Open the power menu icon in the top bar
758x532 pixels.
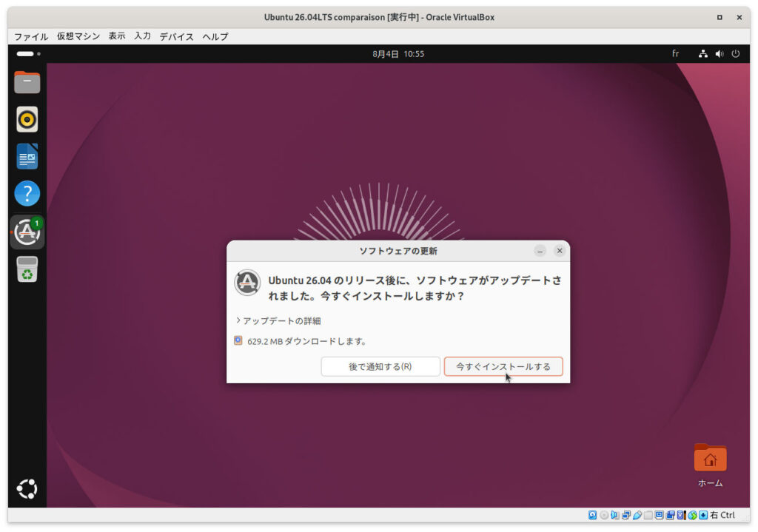pos(735,53)
